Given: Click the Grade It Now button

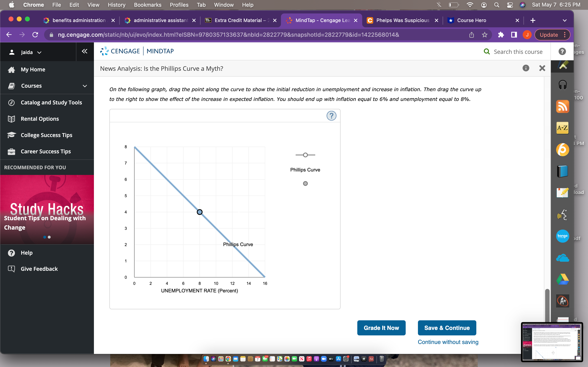Looking at the screenshot, I should tap(381, 328).
